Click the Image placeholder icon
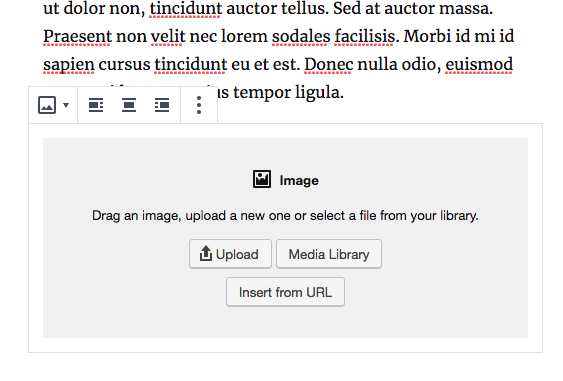 point(262,179)
